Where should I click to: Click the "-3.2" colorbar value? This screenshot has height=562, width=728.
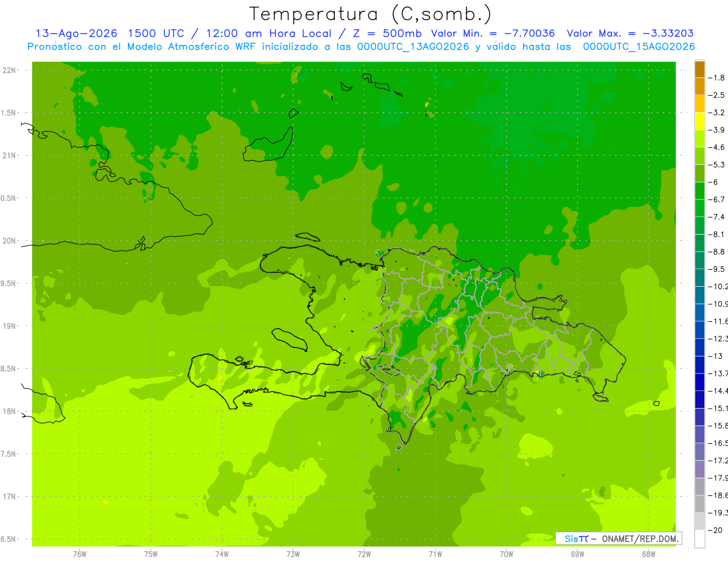click(x=717, y=113)
